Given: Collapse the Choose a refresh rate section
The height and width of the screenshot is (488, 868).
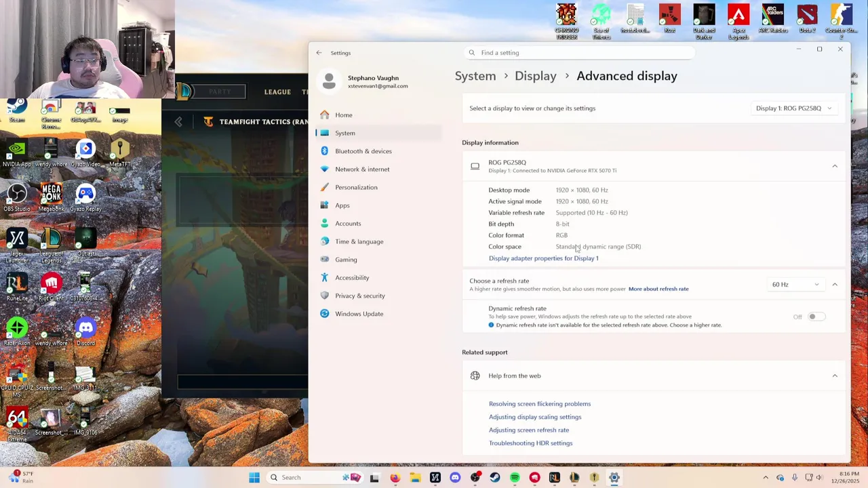Looking at the screenshot, I should click(x=835, y=285).
